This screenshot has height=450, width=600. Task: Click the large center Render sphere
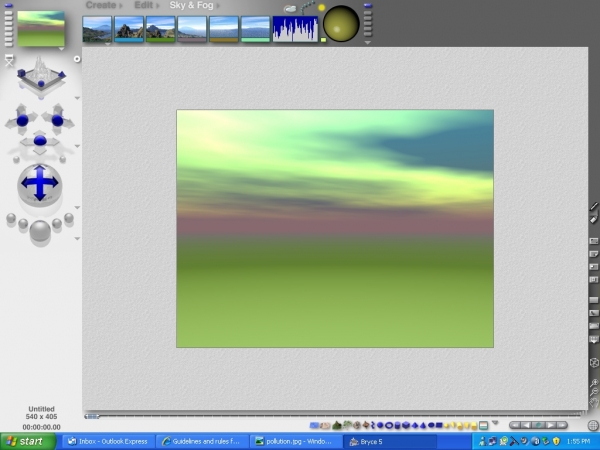[x=40, y=230]
